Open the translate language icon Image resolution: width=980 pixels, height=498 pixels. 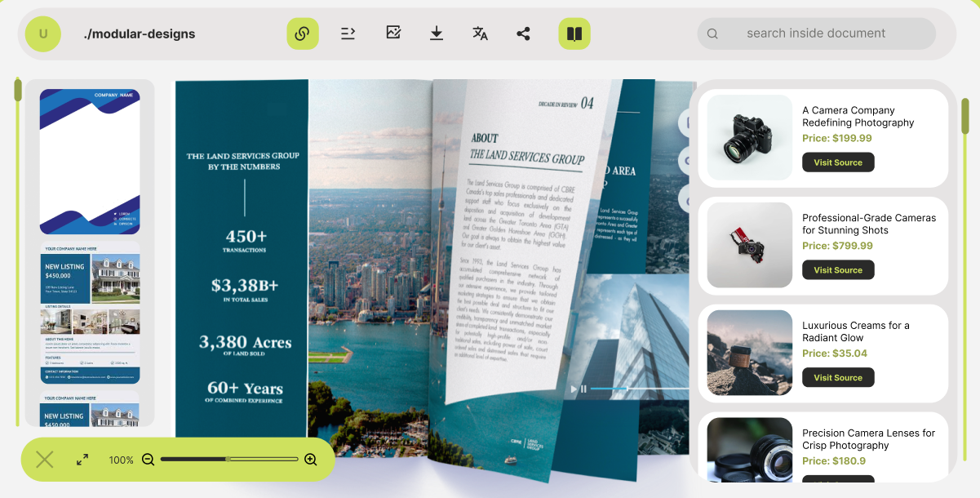(480, 33)
